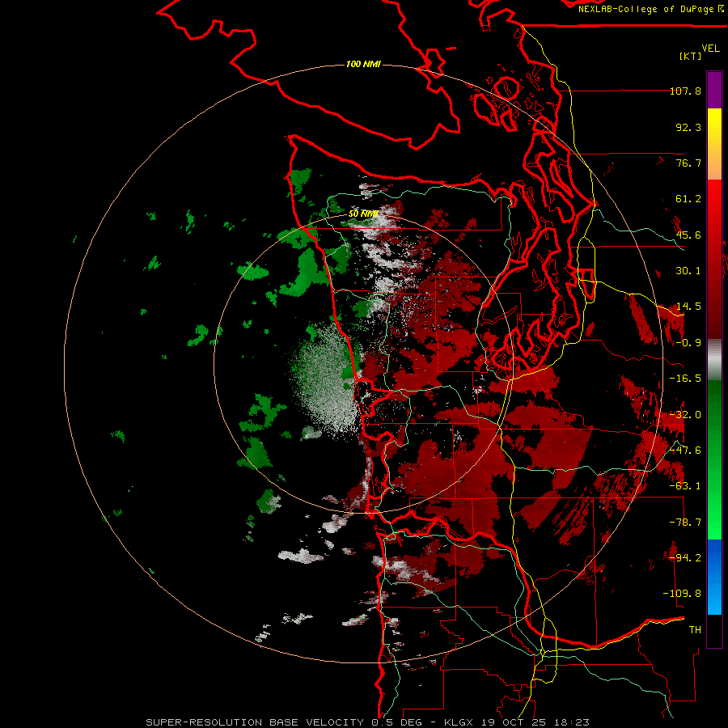
Task: Click the -63.1 legend value
Action: coord(685,486)
